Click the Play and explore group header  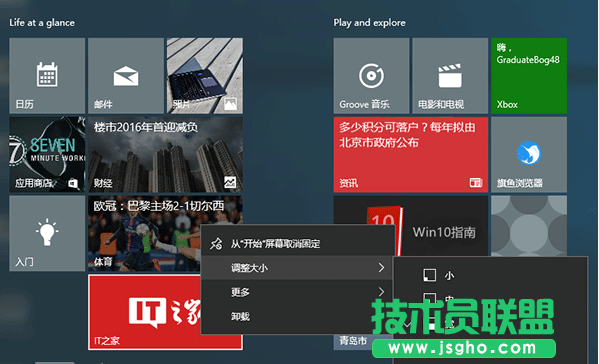[369, 23]
